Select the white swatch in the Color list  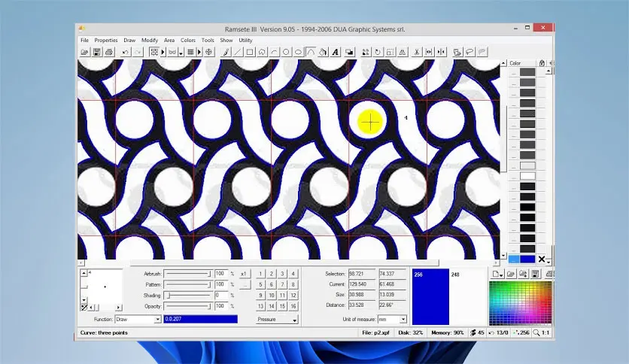[527, 176]
